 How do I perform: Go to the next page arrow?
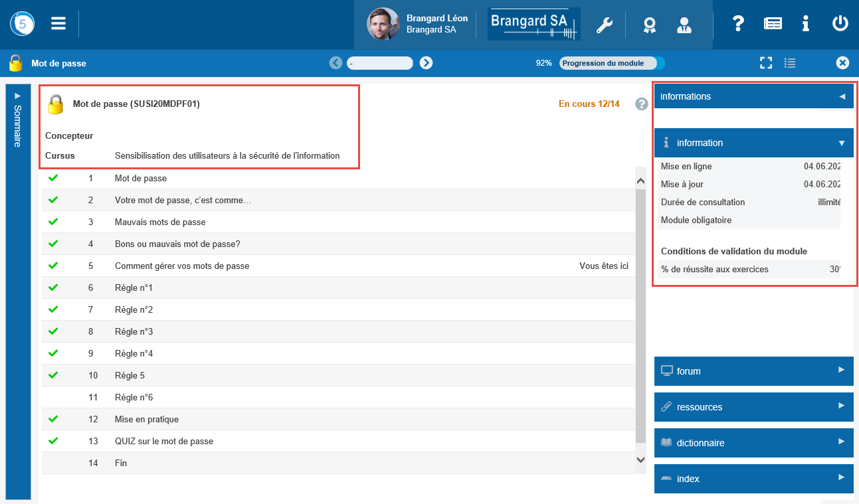point(427,63)
